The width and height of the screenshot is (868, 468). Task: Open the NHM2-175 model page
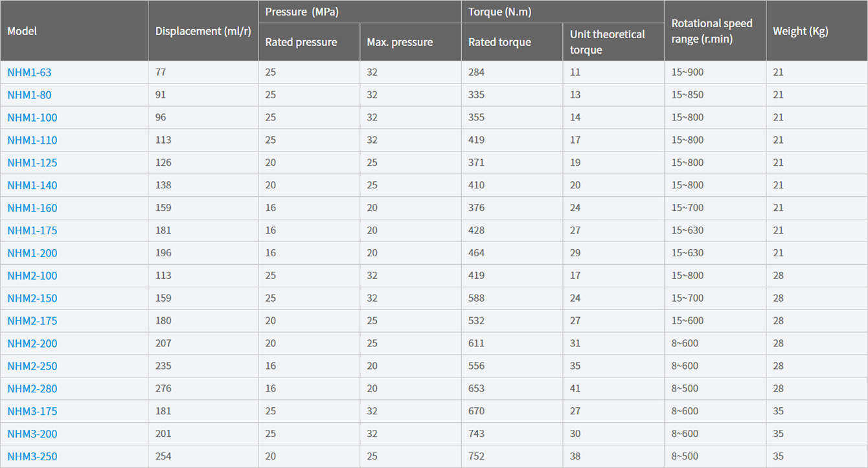tap(32, 321)
